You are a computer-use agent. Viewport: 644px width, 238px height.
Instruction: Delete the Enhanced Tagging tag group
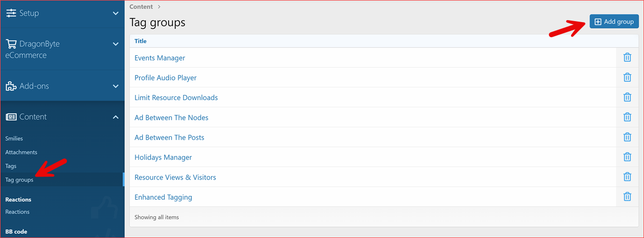pyautogui.click(x=627, y=197)
